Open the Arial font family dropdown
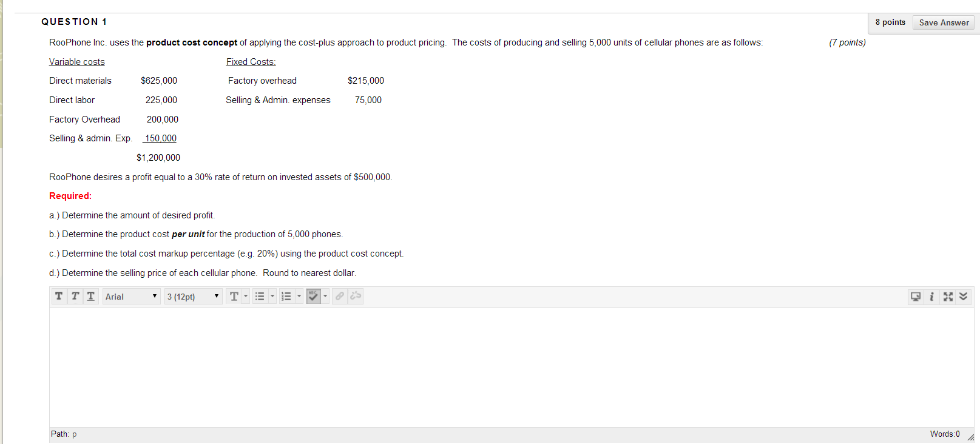This screenshot has width=980, height=444. click(130, 296)
